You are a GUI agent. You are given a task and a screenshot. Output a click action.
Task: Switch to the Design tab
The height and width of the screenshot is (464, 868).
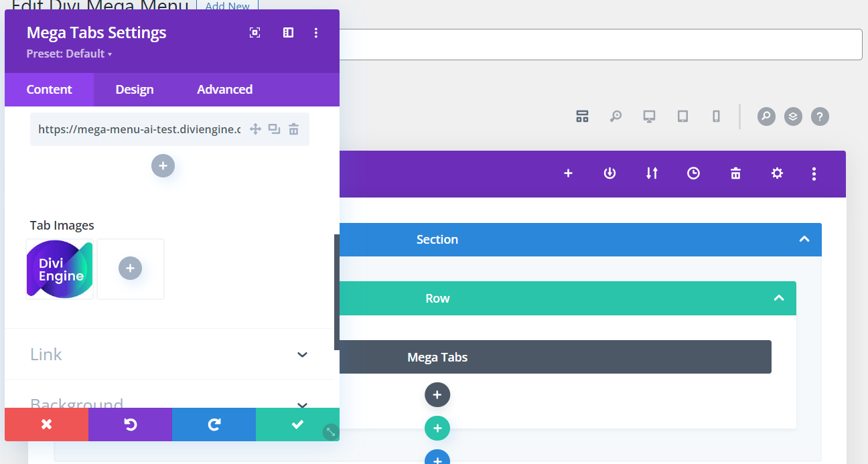tap(135, 90)
